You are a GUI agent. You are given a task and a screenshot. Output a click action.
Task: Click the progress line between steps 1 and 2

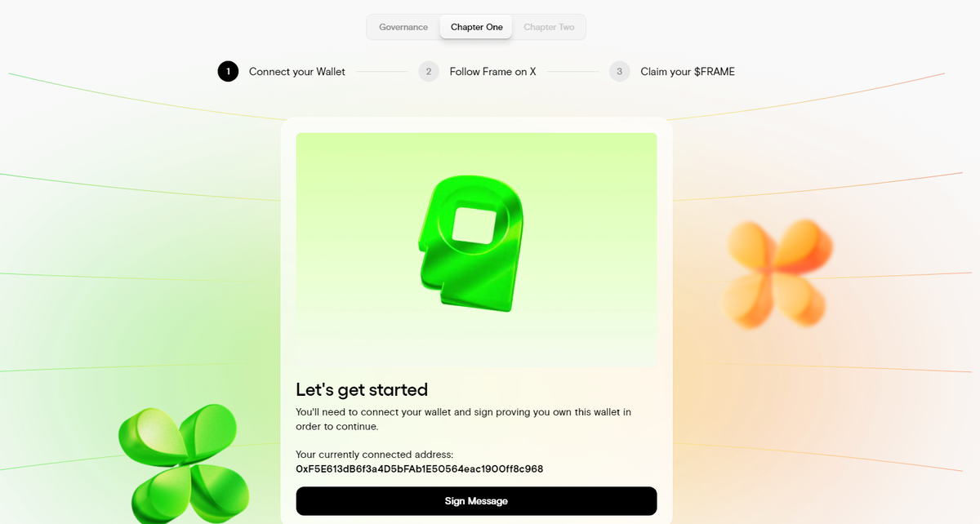coord(381,72)
